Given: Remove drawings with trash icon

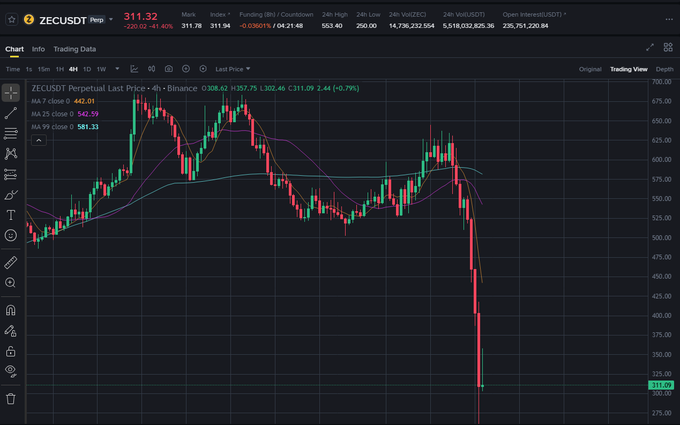Looking at the screenshot, I should pyautogui.click(x=11, y=398).
